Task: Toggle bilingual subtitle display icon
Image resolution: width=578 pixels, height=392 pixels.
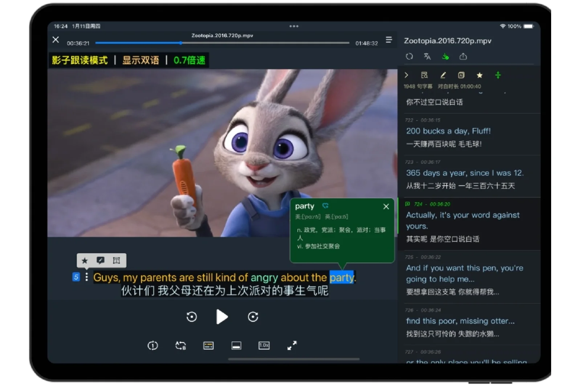Action: (x=208, y=346)
